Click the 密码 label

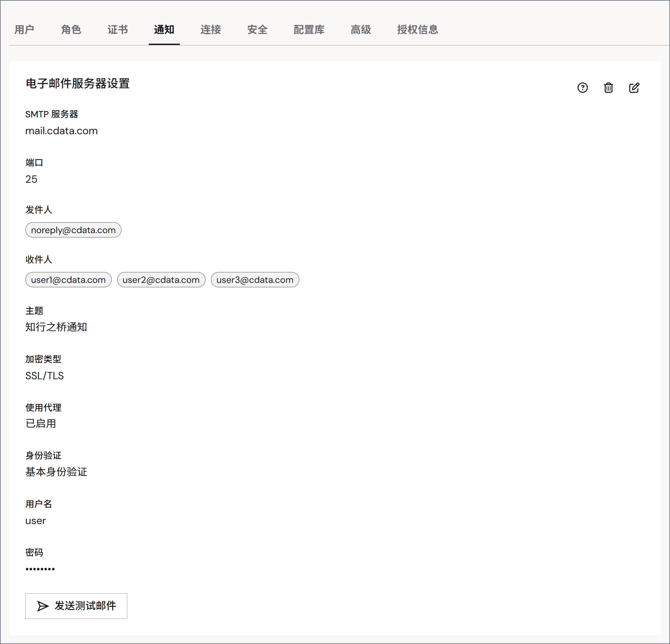coord(34,553)
